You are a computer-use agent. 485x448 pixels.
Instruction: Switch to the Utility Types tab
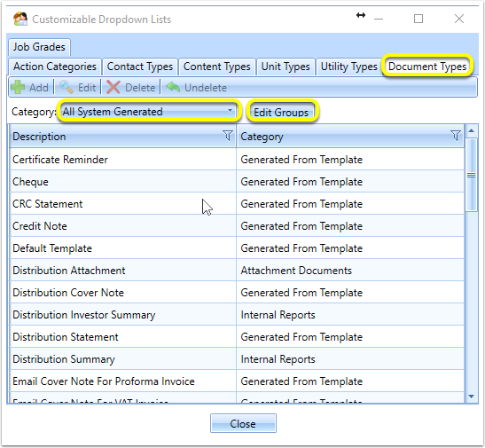(349, 67)
